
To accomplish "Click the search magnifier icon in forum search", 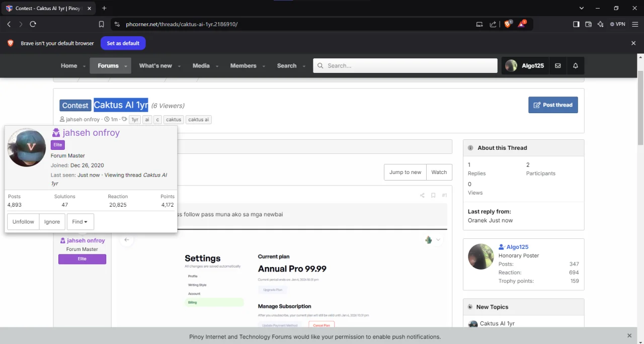I will tap(320, 66).
